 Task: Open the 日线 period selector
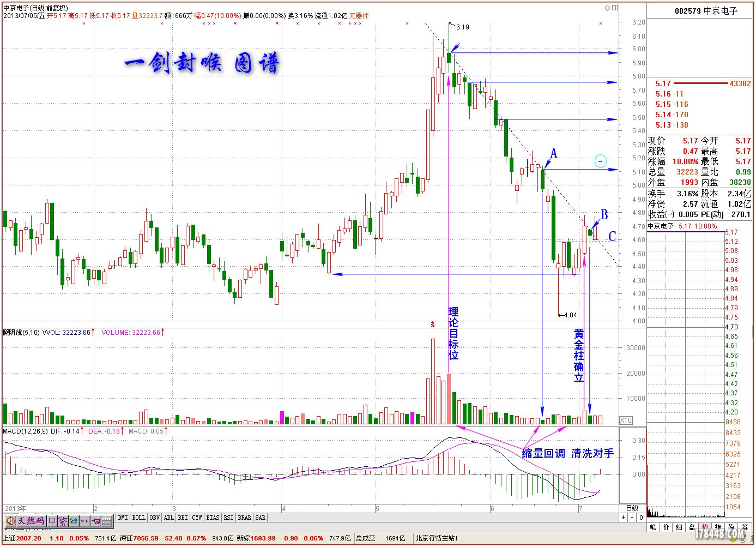632,508
